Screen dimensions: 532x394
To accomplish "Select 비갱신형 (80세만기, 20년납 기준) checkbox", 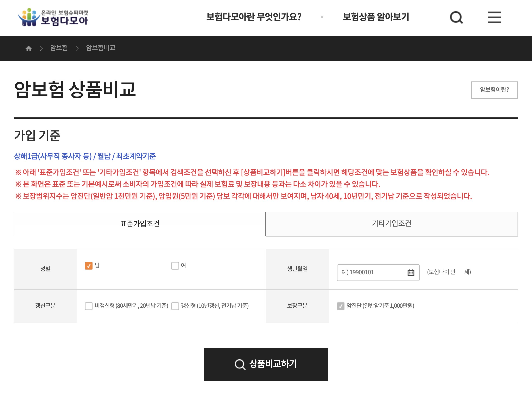I will tap(89, 306).
